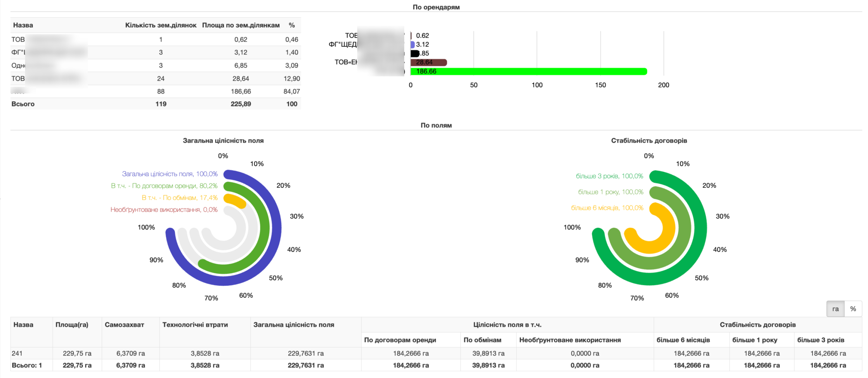Click the більше 1 року legend label
868x378 pixels.
[610, 192]
